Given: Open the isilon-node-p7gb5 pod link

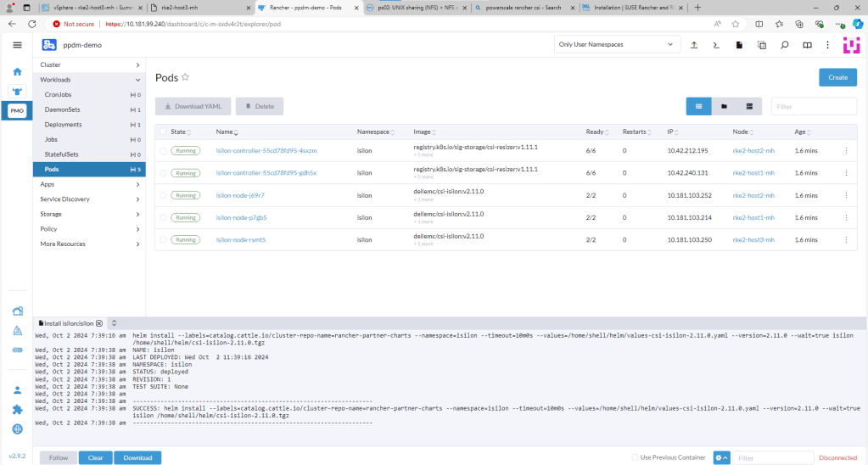Looking at the screenshot, I should tap(242, 217).
